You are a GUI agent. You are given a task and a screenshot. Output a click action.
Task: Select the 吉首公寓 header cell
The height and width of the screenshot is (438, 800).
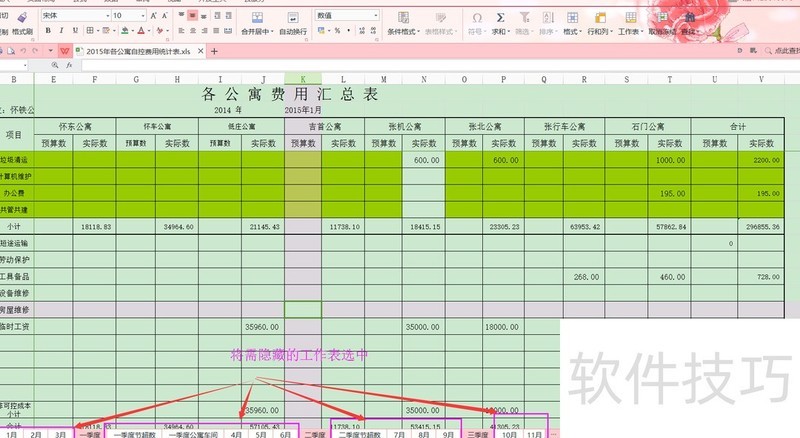[x=324, y=126]
